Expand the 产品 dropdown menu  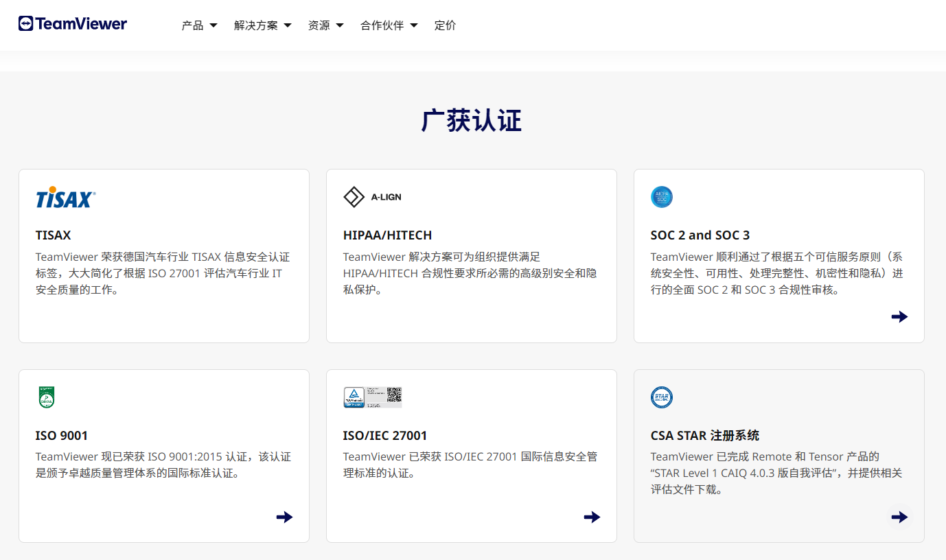point(199,25)
